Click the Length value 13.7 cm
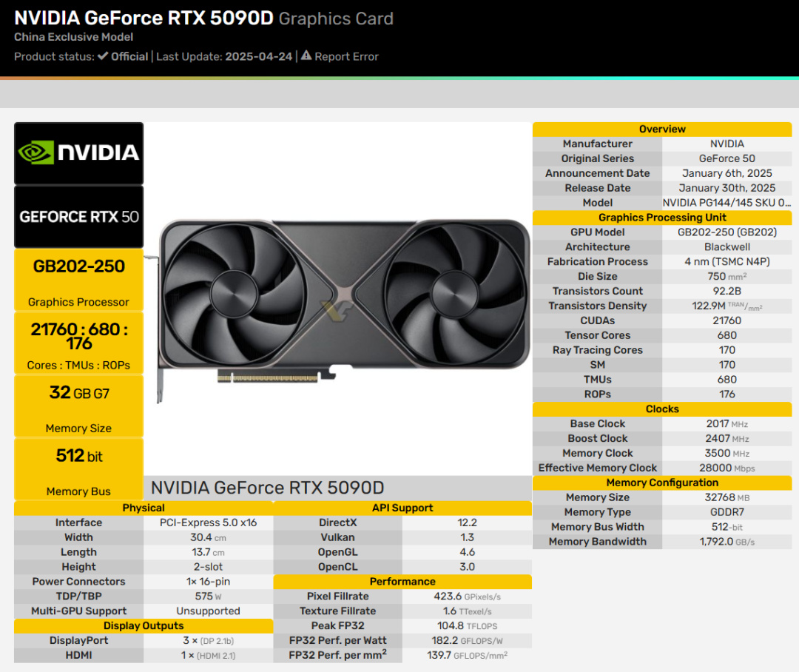 click(209, 552)
